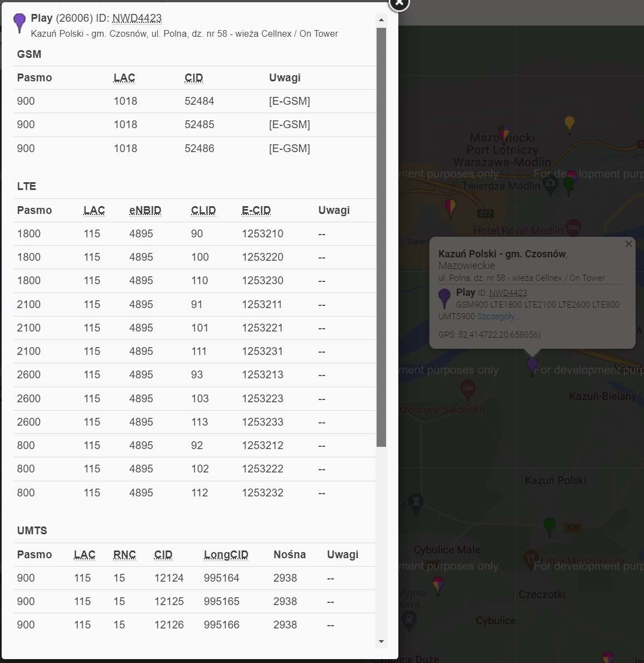The image size is (644, 663).
Task: Click GPS coordinates text in map popup
Action: pyautogui.click(x=490, y=335)
